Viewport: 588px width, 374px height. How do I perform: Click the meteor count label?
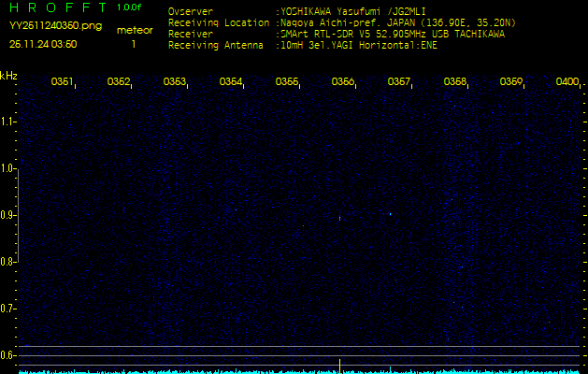pos(135,31)
